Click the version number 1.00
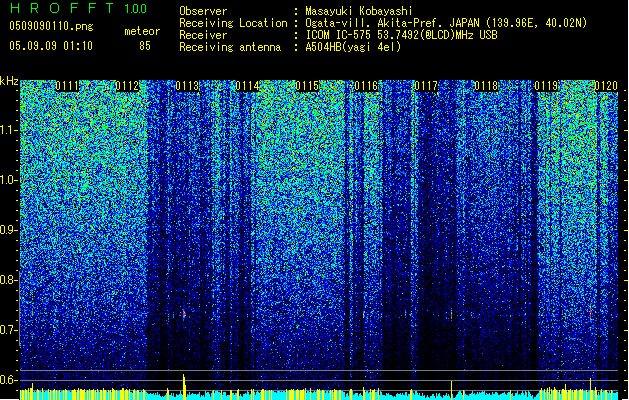 [136, 9]
